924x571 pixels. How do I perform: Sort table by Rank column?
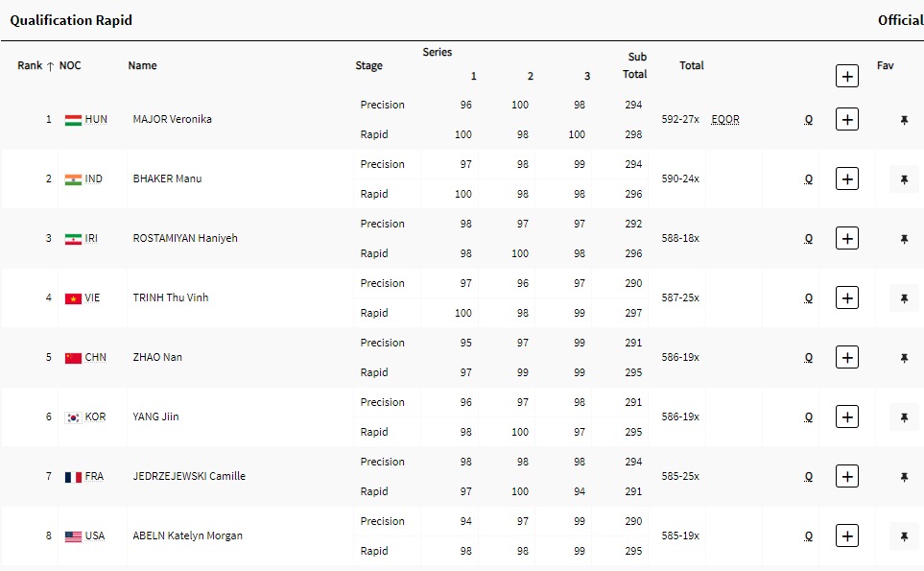[36, 65]
